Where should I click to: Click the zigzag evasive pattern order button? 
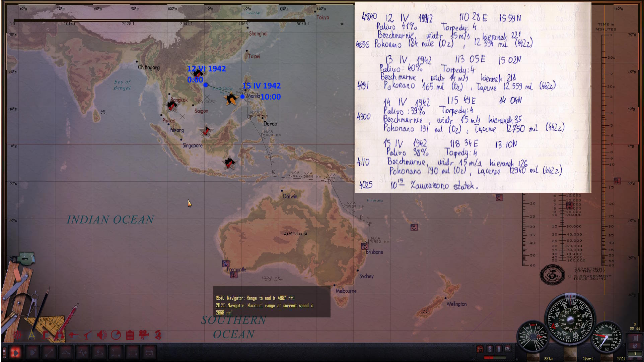pyautogui.click(x=83, y=352)
